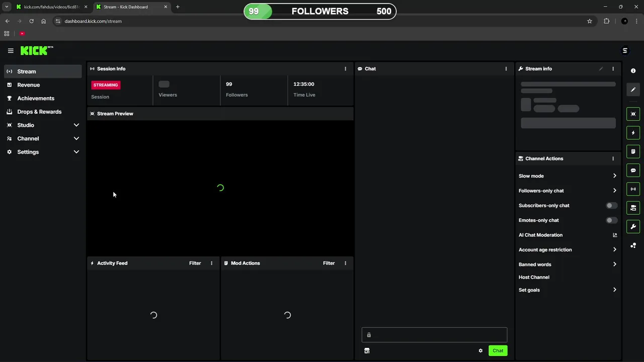This screenshot has width=644, height=362.
Task: Click the info icon in right sidebar
Action: (x=633, y=71)
